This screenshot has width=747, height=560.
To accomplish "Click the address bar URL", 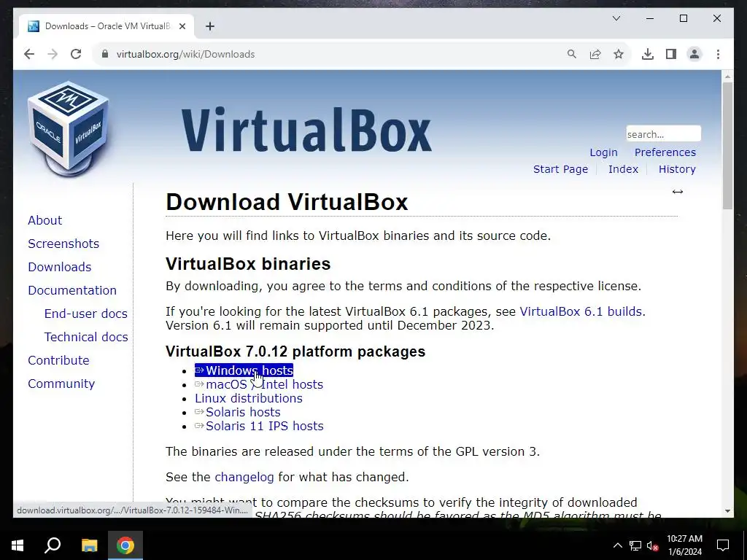I will pyautogui.click(x=185, y=54).
